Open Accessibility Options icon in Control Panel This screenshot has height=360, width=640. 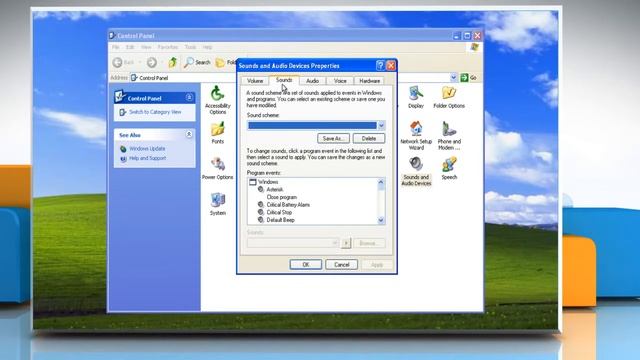[x=218, y=100]
